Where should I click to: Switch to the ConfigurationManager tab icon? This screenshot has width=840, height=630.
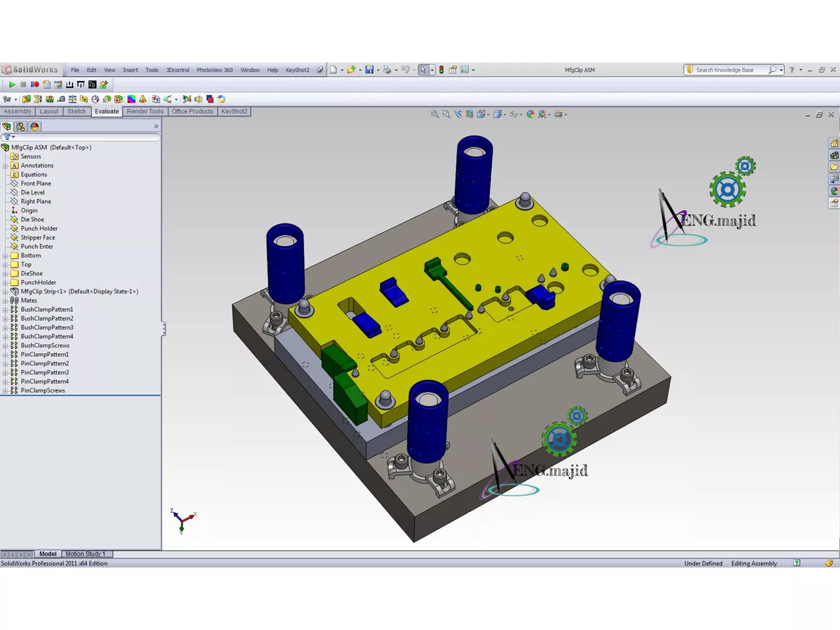(x=21, y=126)
